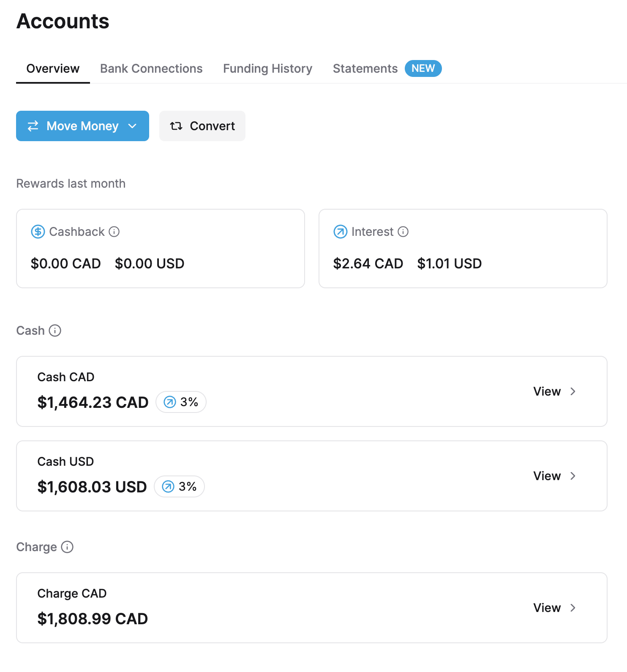
Task: Click the Cash section info icon
Action: pyautogui.click(x=55, y=331)
